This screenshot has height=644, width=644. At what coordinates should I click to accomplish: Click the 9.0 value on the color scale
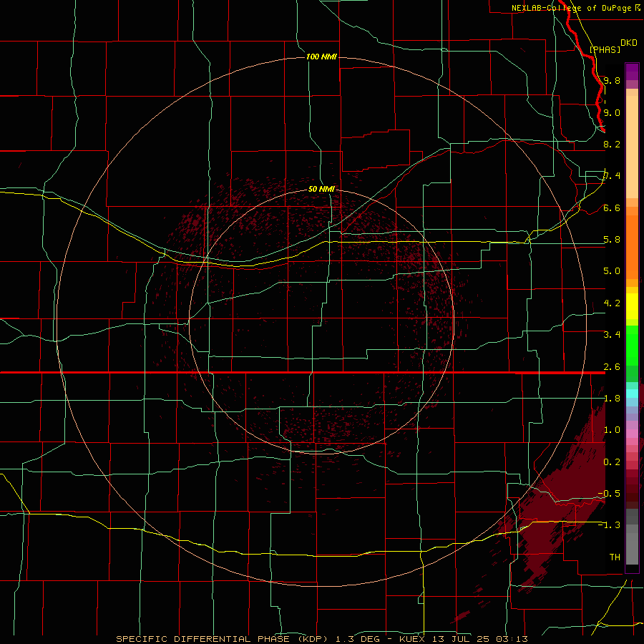pyautogui.click(x=612, y=112)
